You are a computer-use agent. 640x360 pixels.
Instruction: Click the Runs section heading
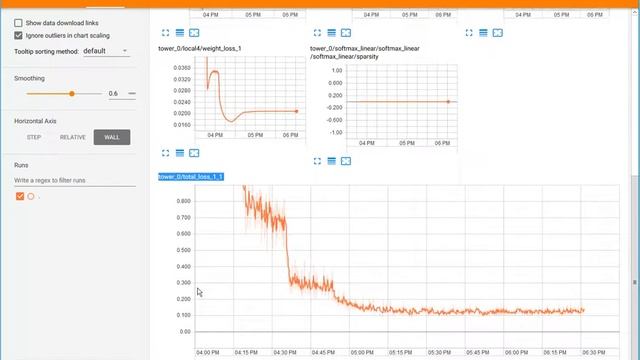[21, 165]
